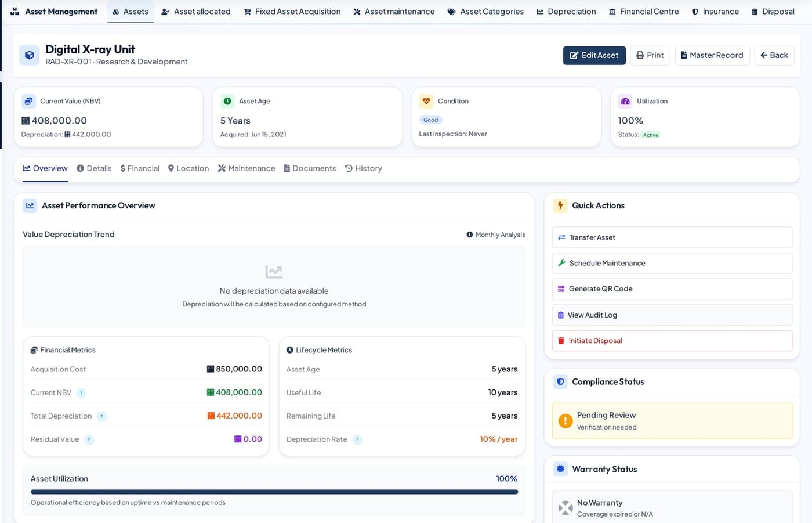Click the Remaining Life 5 years value

505,416
